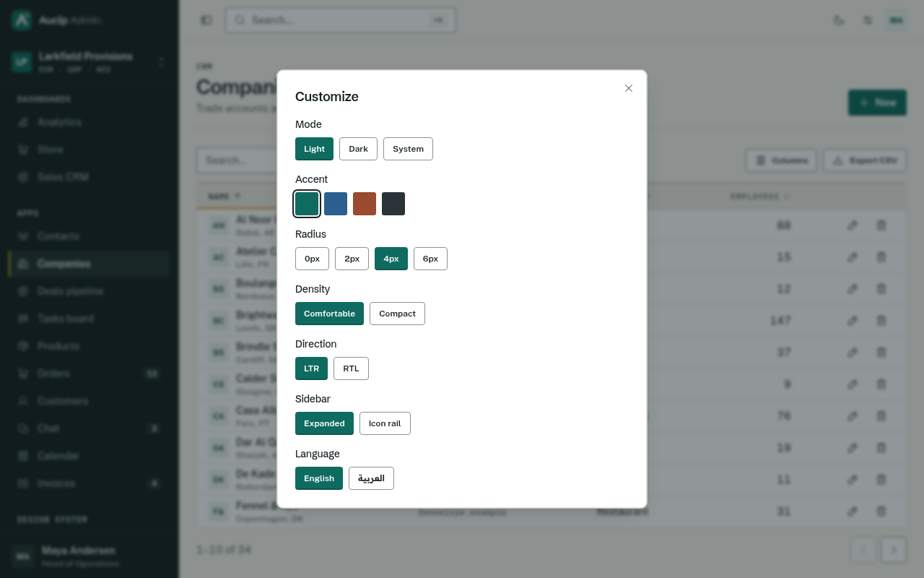This screenshot has width=924, height=578.
Task: Click the Sidebar section label
Action: [x=313, y=399]
